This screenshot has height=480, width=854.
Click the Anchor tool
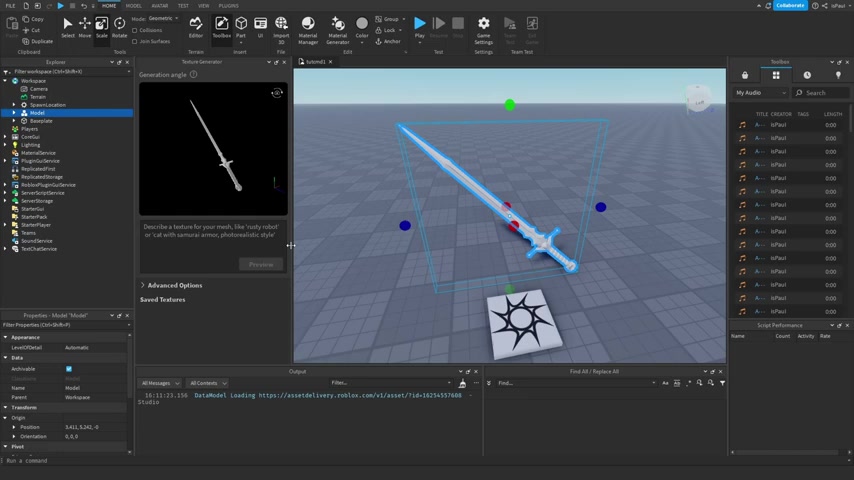(x=388, y=41)
